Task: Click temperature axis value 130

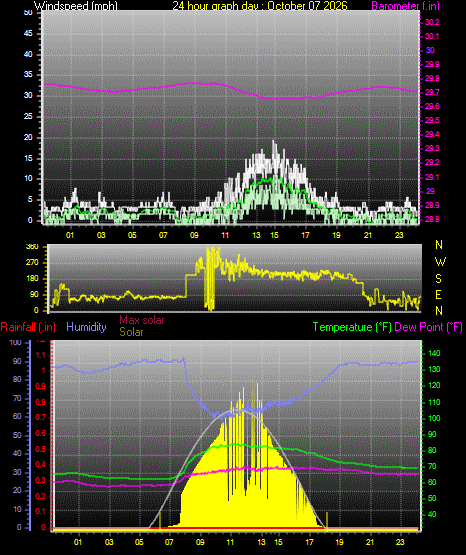Action: [x=434, y=369]
